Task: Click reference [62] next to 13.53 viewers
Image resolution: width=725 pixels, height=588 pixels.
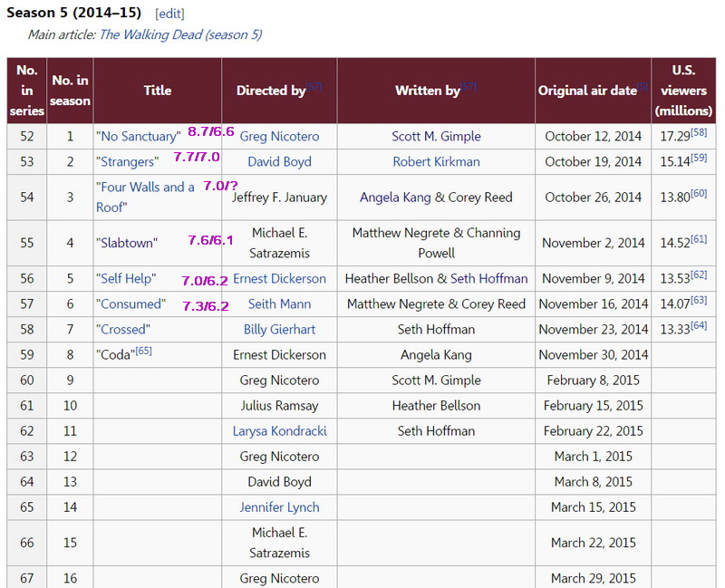Action: 699,275
